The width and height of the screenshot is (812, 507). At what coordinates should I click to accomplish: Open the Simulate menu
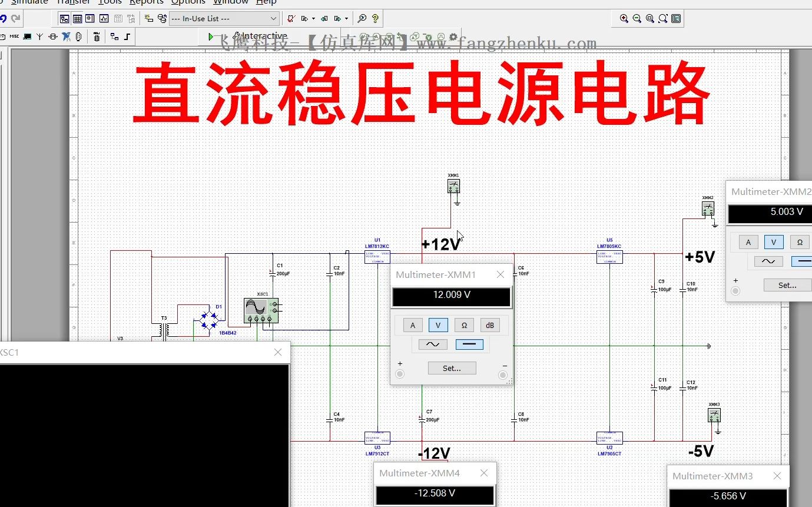click(x=29, y=2)
